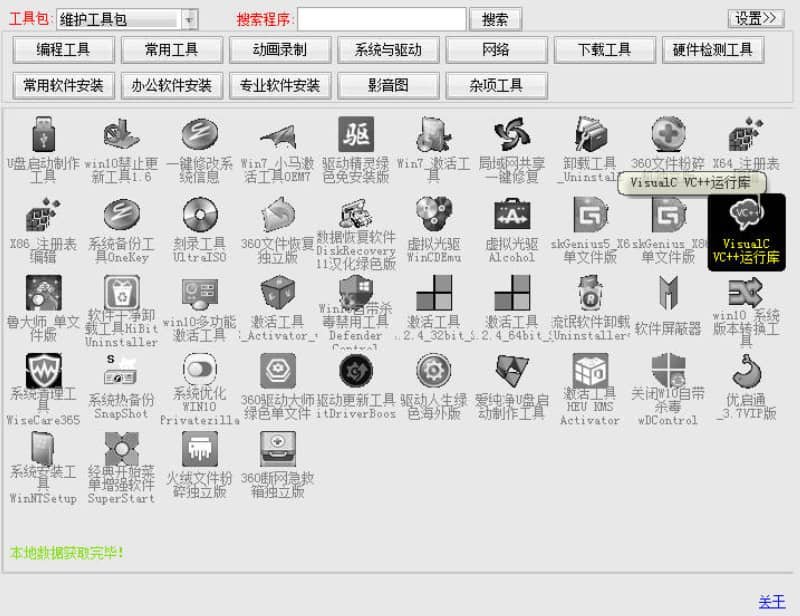Image resolution: width=800 pixels, height=616 pixels.
Task: Launch 卸载工具 Uninstall
Action: [x=590, y=148]
